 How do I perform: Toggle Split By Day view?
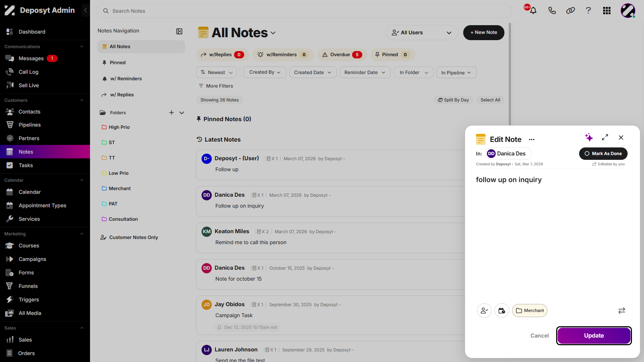(453, 100)
